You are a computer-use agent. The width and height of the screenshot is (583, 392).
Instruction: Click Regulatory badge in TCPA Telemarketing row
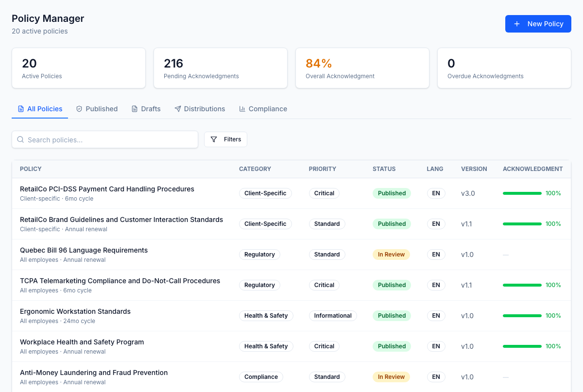tap(259, 285)
